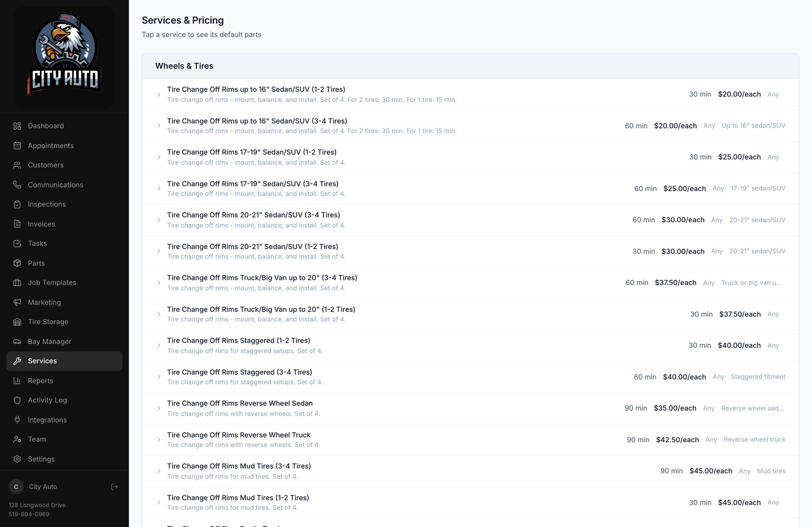Click the City Auto eagle logo

tap(65, 56)
